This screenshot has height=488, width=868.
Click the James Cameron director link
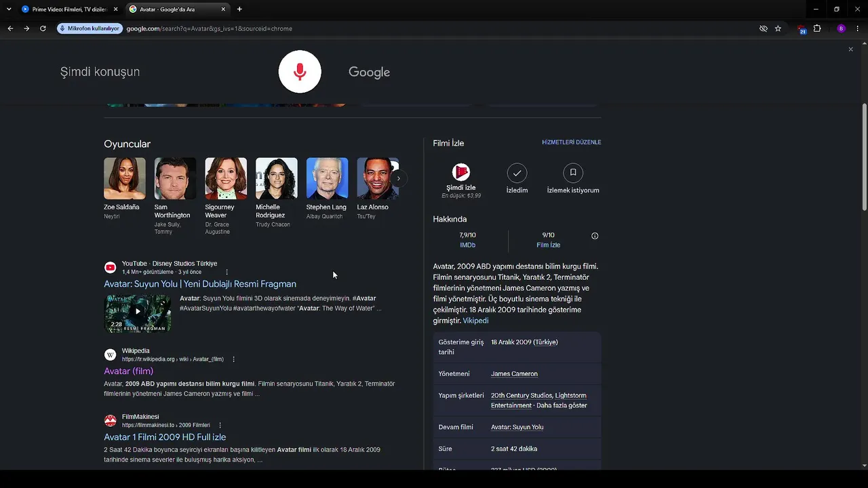point(514,374)
